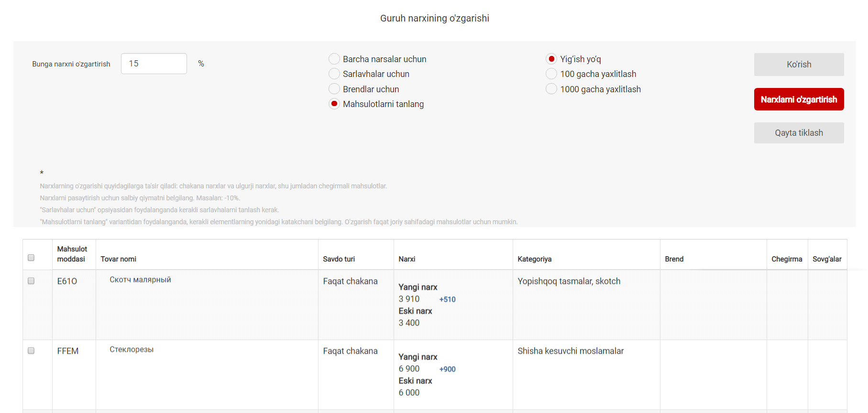Select 'Mahsulotlarni tanlang' radio button
Image resolution: width=868 pixels, height=413 pixels.
334,104
